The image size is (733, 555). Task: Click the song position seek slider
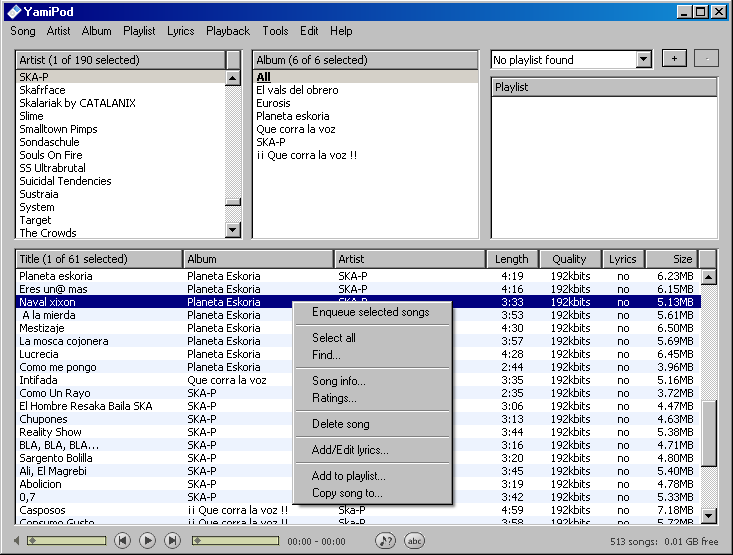point(234,541)
